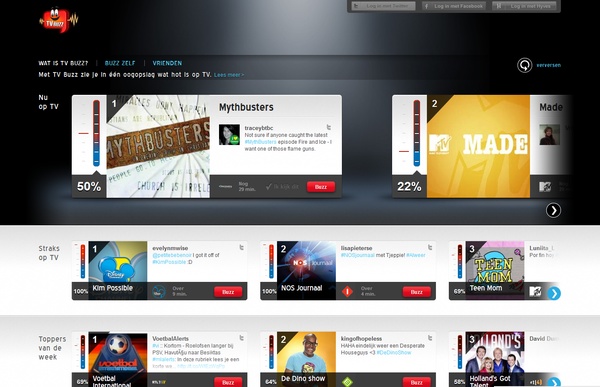Expand 'Straks op TV' with the blue arrow
Screen dimensions: 600x387
pyautogui.click(x=554, y=294)
